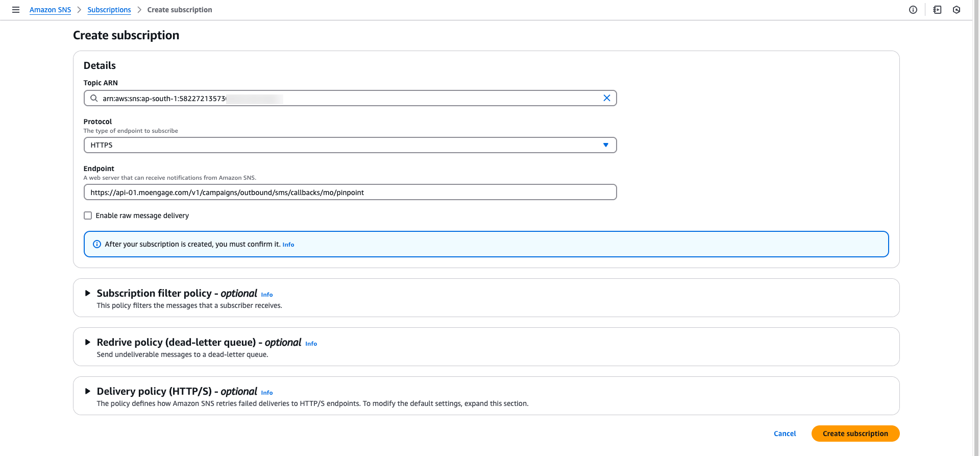The image size is (980, 456).
Task: Expand Delivery policy (HTTP/S) section
Action: click(x=88, y=391)
